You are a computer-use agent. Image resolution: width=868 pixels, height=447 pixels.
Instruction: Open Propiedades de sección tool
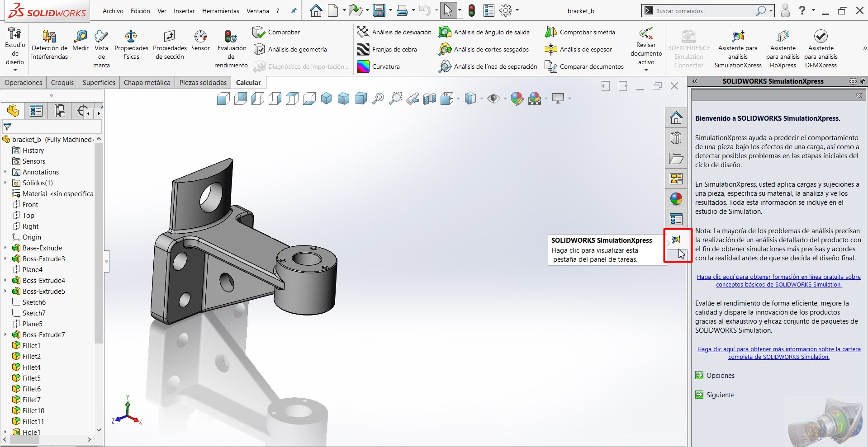pyautogui.click(x=170, y=45)
